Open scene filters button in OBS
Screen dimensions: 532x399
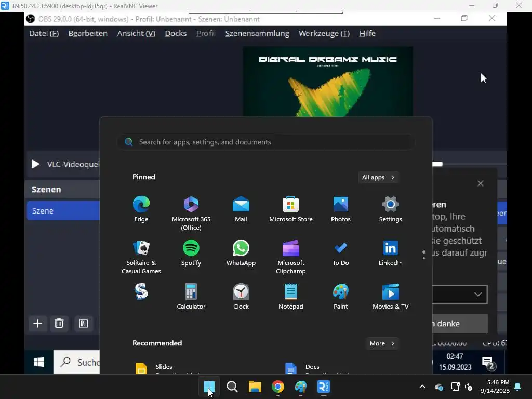[x=84, y=323]
